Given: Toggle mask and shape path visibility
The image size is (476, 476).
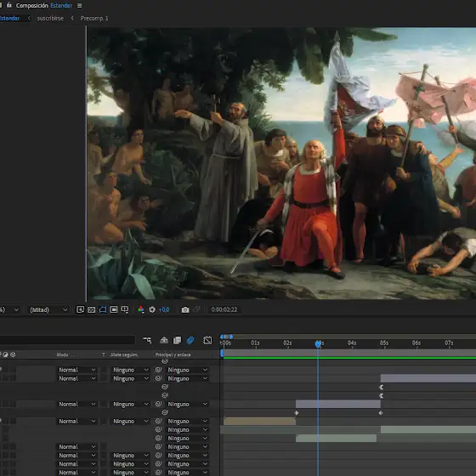Looking at the screenshot, I should 103,309.
